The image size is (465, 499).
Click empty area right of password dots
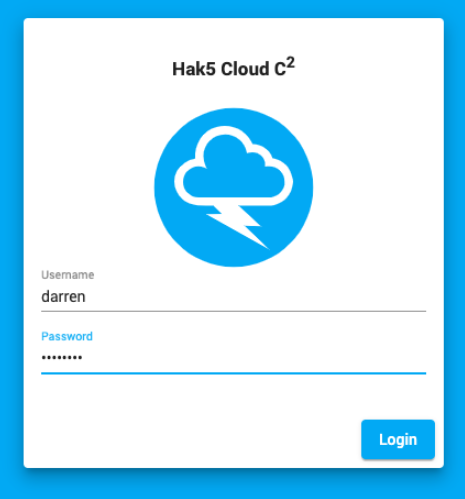pos(253,358)
